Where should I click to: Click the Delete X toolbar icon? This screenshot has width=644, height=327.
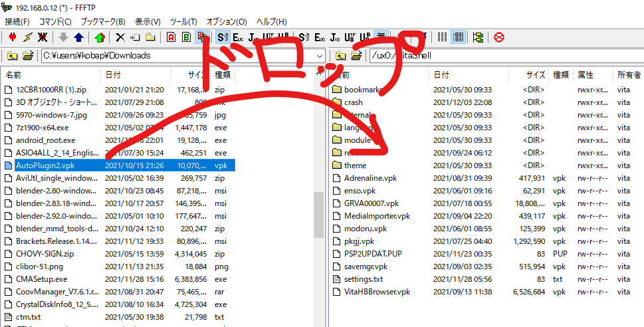[120, 37]
